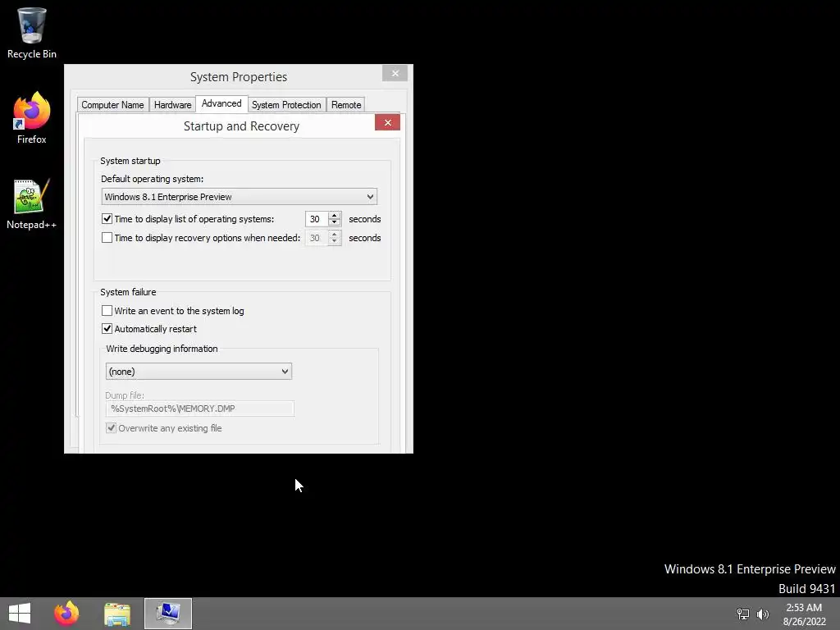Click the 'Overwrite any existing file' checkbox
Viewport: 840px width, 630px height.
[111, 428]
